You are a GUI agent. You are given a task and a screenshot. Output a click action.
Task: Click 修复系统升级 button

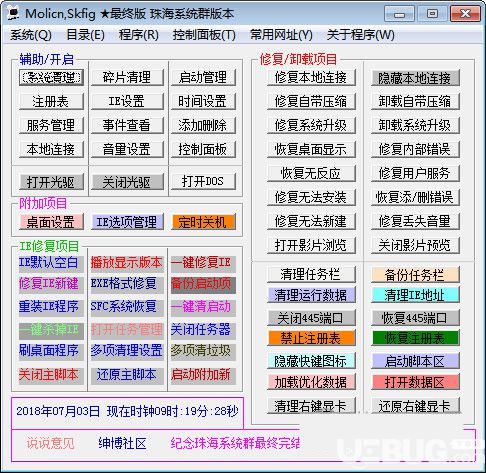[x=311, y=125]
